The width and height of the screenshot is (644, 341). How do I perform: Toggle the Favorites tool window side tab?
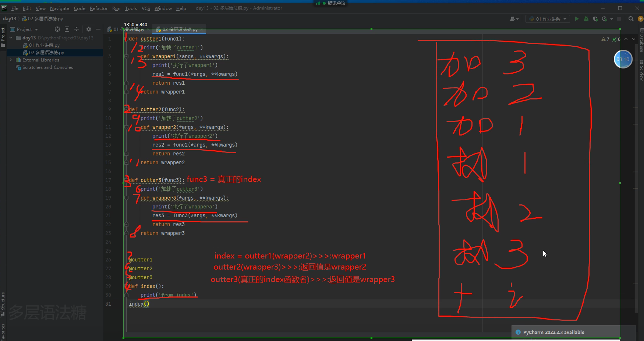pos(3,332)
